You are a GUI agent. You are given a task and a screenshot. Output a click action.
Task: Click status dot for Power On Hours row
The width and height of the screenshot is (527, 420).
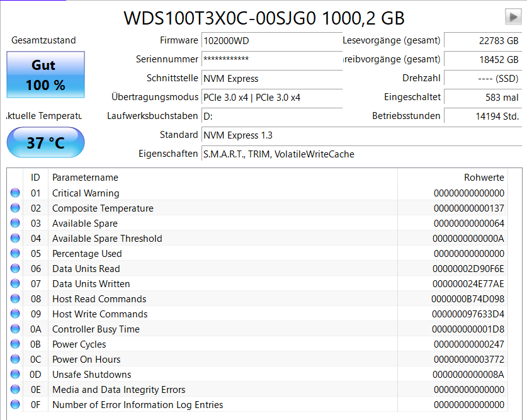[x=15, y=359]
